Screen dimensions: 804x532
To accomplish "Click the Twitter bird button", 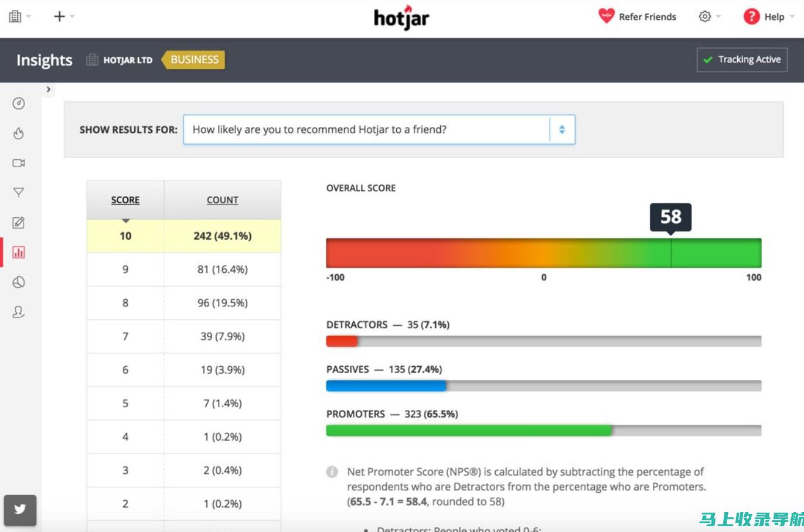I will 20,510.
